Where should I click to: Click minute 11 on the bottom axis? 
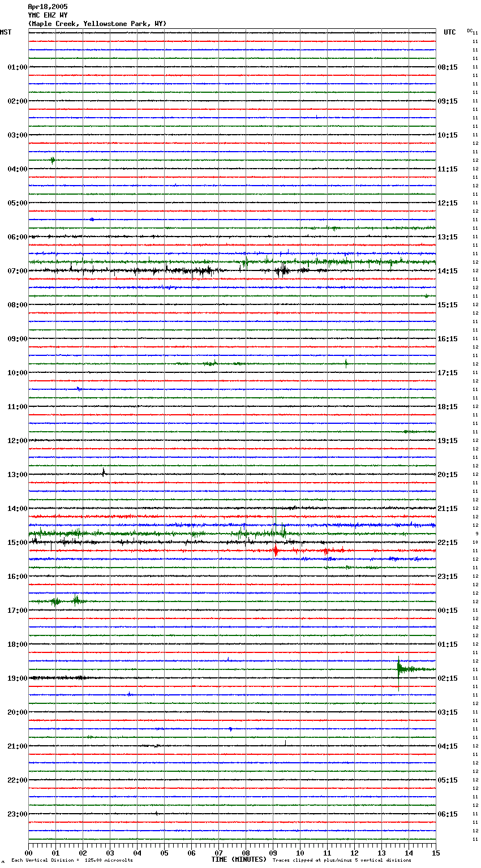pyautogui.click(x=328, y=853)
